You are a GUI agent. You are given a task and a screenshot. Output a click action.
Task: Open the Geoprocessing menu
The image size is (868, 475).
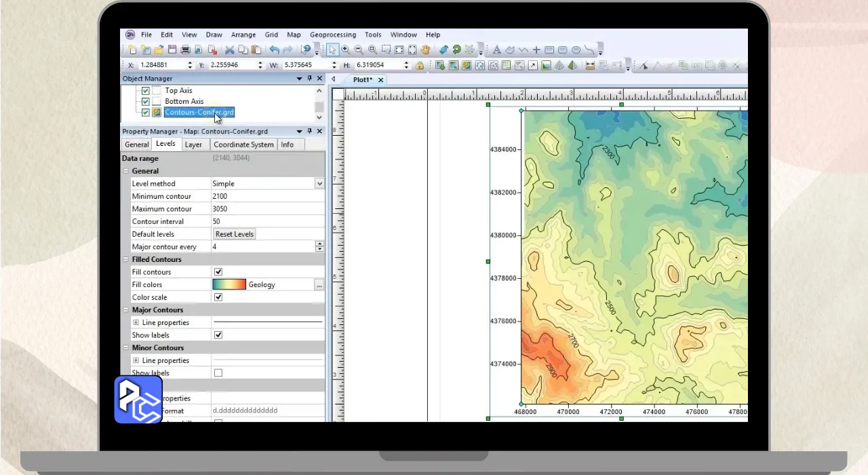point(332,35)
